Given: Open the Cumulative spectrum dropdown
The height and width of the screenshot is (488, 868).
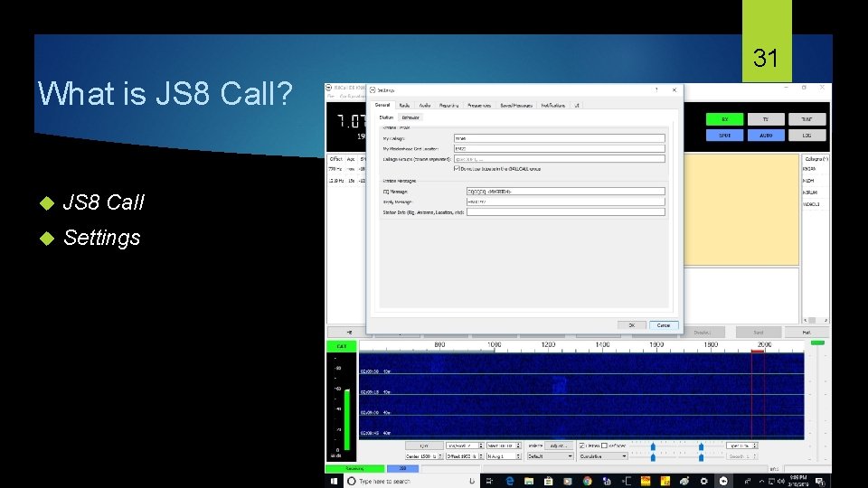Looking at the screenshot, I should tap(603, 456).
